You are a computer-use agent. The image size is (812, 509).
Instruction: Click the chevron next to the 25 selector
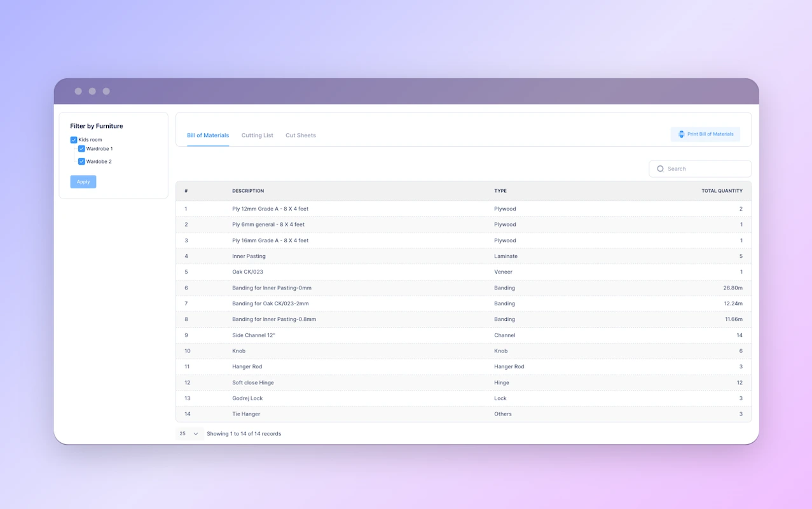[196, 433]
